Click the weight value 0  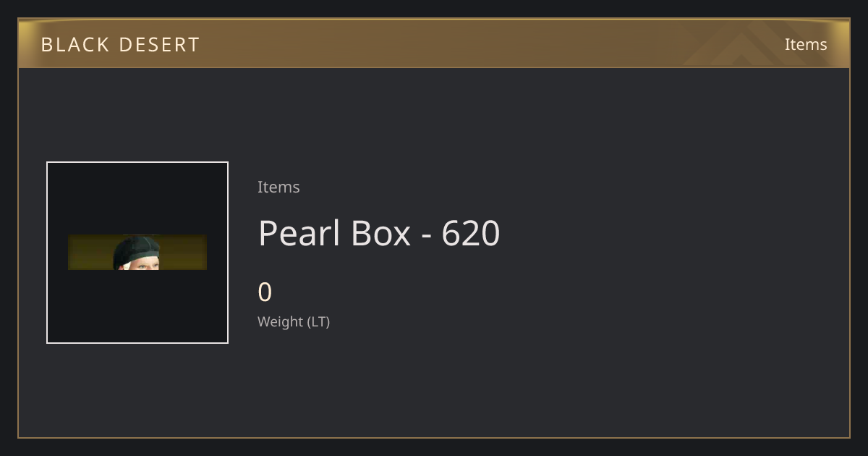click(265, 292)
